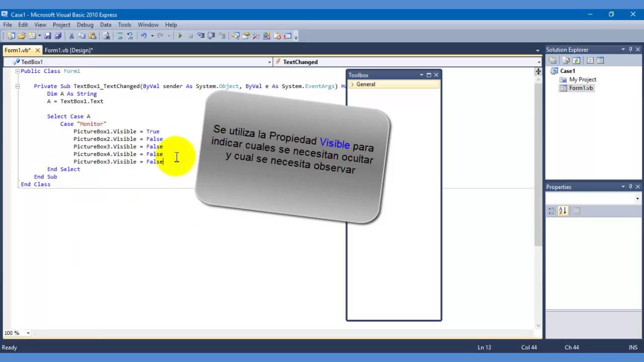644x362 pixels.
Task: Open Toolbox window position dropdown arrow
Action: point(422,75)
